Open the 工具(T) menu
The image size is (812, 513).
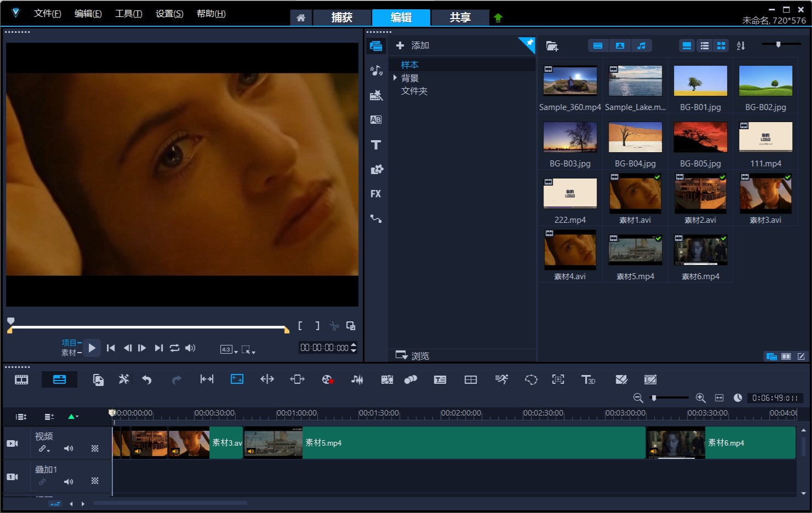click(x=129, y=14)
